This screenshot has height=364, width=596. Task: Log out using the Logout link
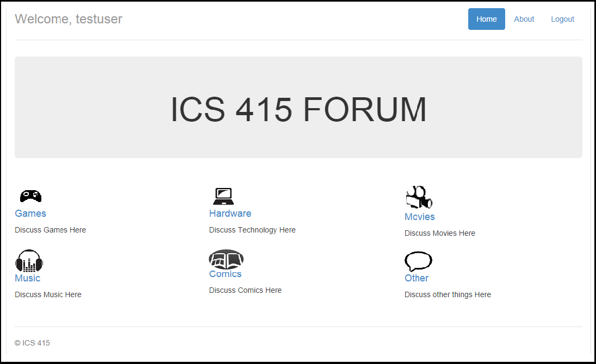pos(562,19)
